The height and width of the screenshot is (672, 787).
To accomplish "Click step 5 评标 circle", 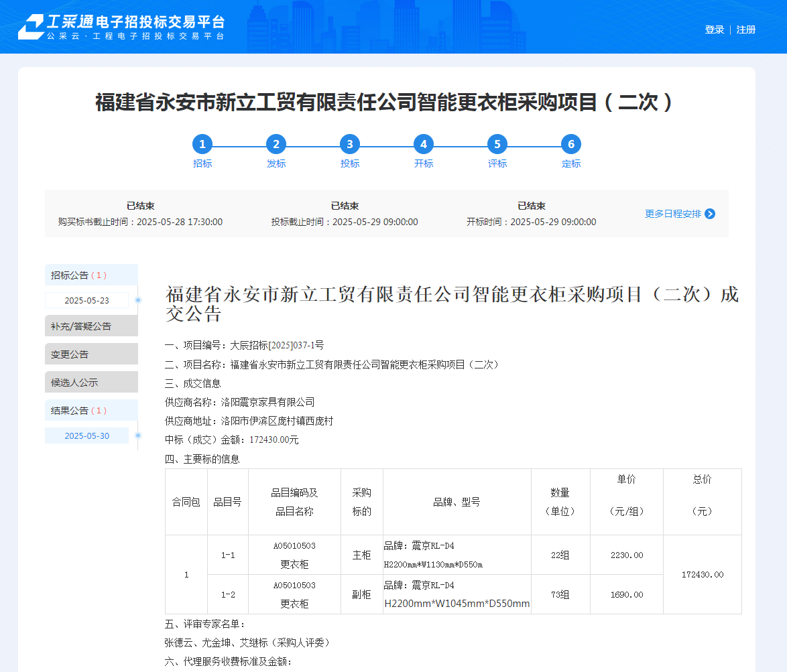I will pos(497,145).
